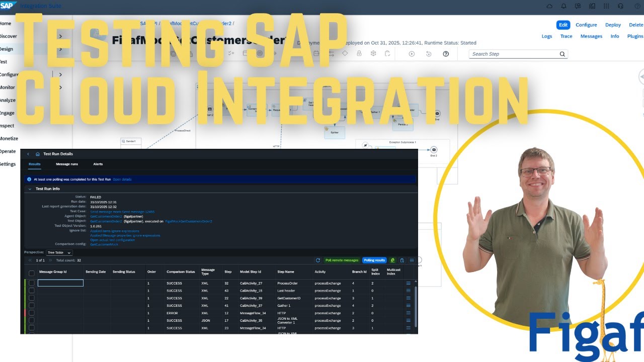
Task: Check the JSON to XML Converter 1 row checkbox
Action: 32,321
